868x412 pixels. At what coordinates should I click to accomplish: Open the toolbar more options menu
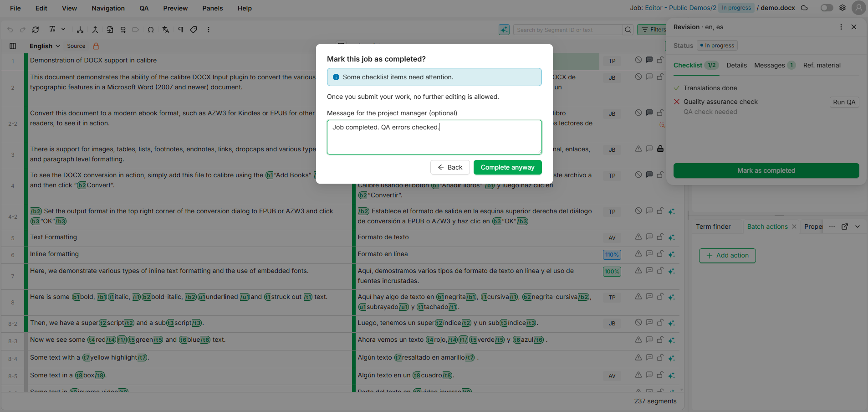click(x=209, y=30)
